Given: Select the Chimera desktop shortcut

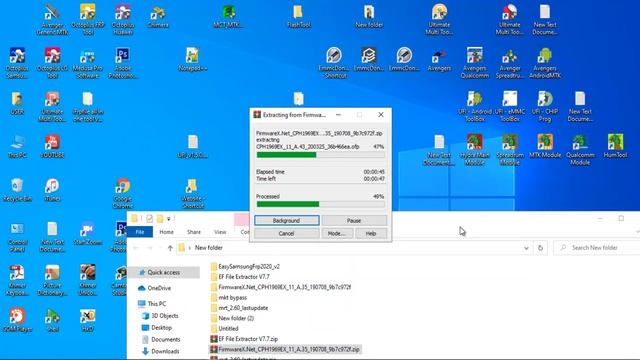Looking at the screenshot, I should [x=158, y=16].
